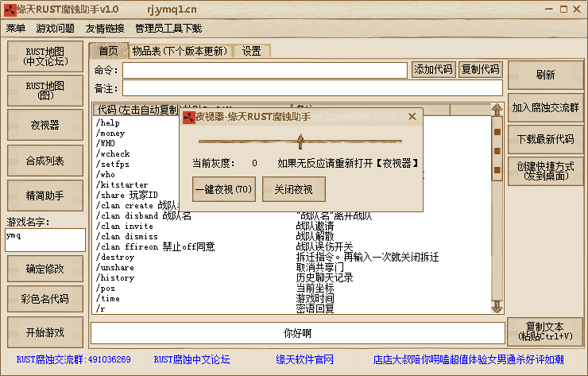This screenshot has width=588, height=376.
Task: Click the 创建快捷方式(发到桌面) button
Action: tap(546, 171)
